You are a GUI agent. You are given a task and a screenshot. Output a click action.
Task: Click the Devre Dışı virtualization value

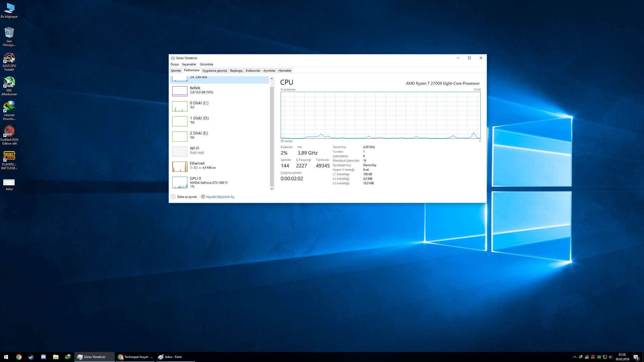370,165
